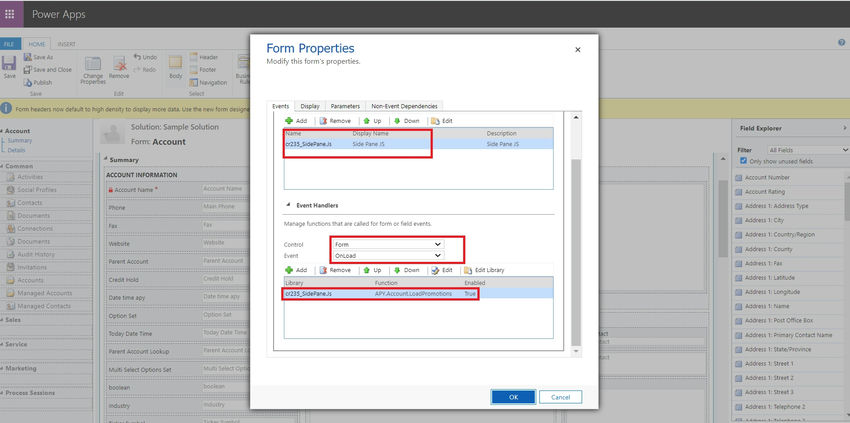
Task: Click Redo in the ribbon
Action: tap(145, 69)
